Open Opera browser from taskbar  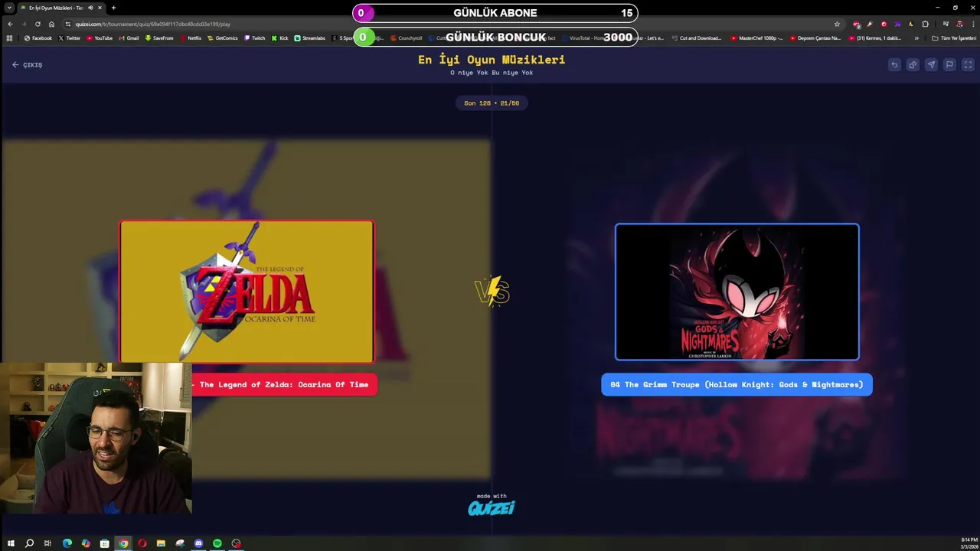[142, 543]
